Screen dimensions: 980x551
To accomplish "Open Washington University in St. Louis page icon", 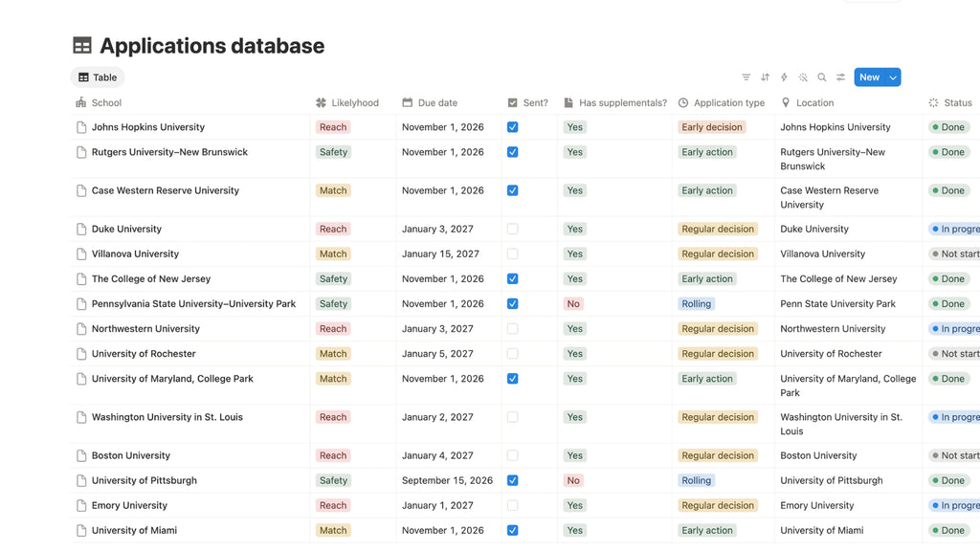I will coord(81,417).
